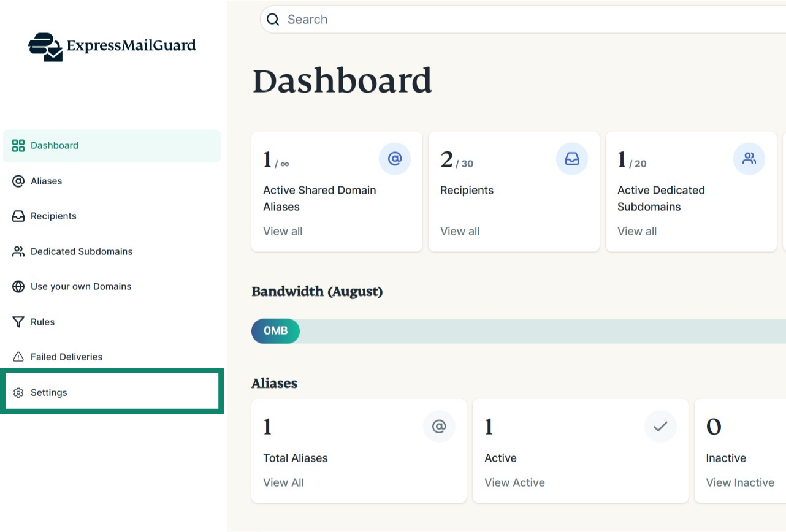Click the magnifier icon in search bar

point(273,20)
